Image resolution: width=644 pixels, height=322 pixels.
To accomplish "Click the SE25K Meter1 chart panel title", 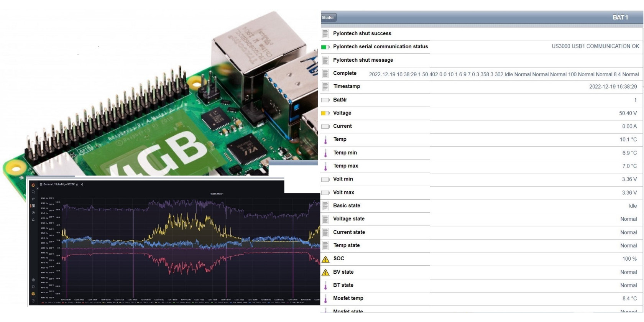I will pyautogui.click(x=217, y=194).
